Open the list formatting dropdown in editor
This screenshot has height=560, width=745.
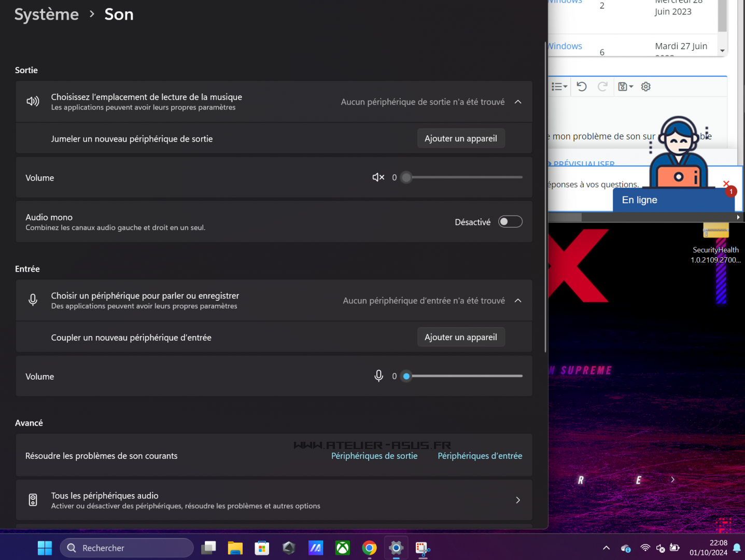[x=559, y=87]
